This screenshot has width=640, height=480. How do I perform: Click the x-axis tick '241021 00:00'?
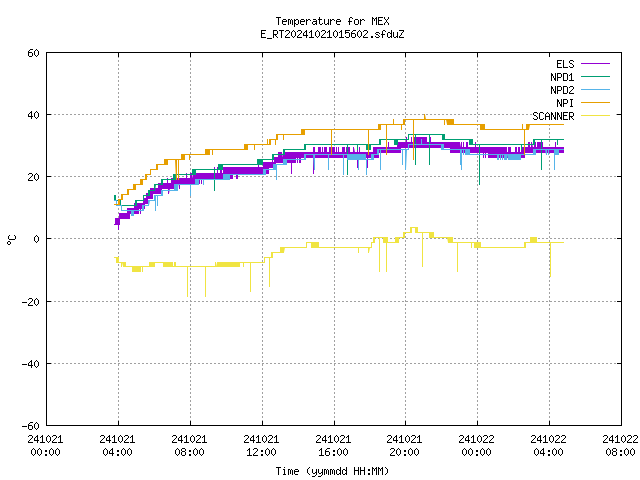pos(45,446)
